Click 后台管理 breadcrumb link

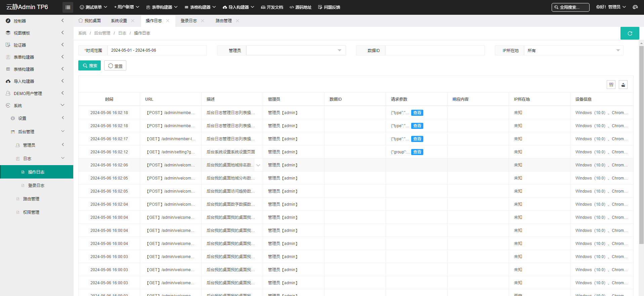[x=102, y=33]
